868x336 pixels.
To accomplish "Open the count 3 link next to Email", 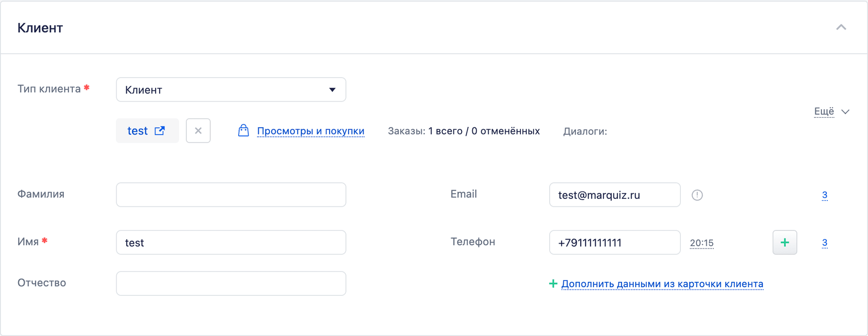I will point(825,195).
